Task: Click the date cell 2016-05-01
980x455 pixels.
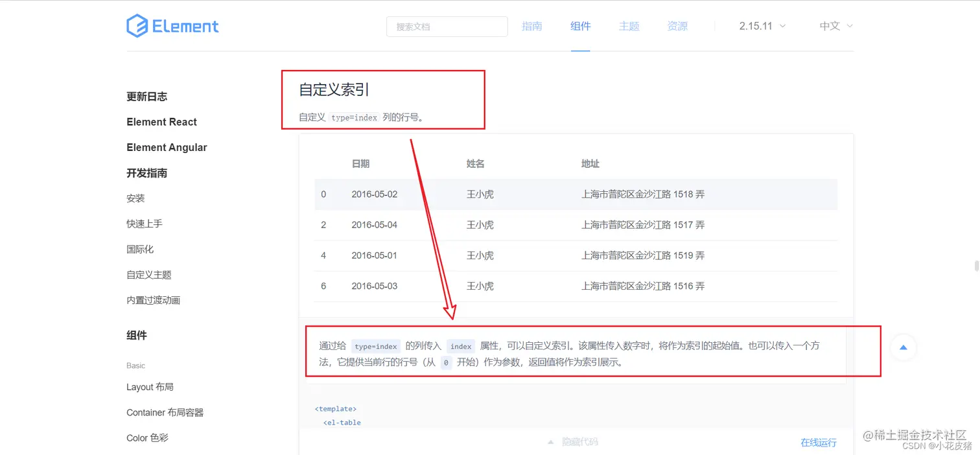Action: pyautogui.click(x=374, y=255)
